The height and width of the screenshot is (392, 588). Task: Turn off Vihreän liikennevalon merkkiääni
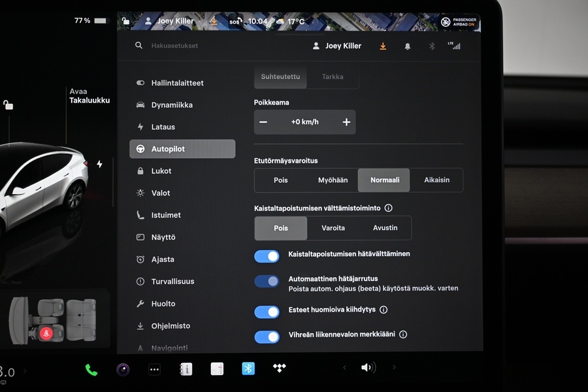[267, 336]
